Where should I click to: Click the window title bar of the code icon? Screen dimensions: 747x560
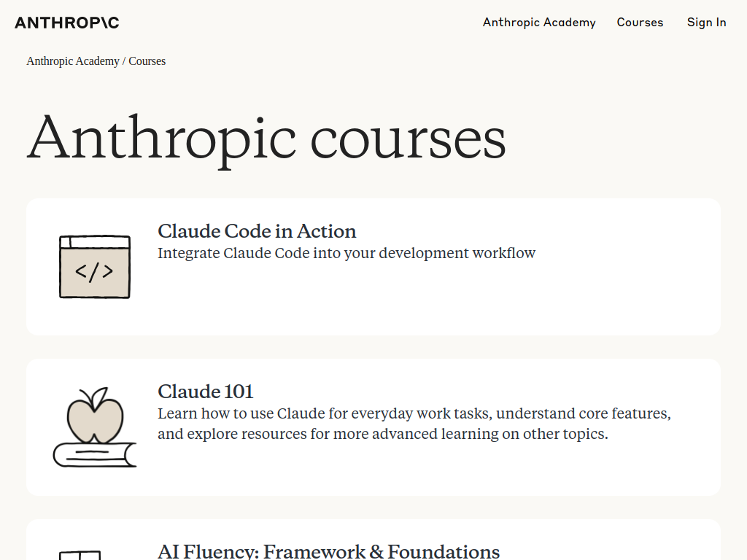[94, 240]
